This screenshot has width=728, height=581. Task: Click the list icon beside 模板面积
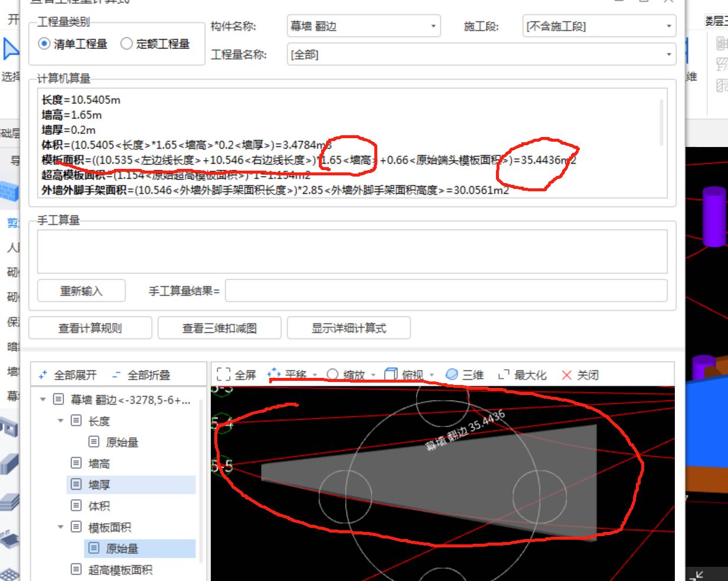pos(76,527)
